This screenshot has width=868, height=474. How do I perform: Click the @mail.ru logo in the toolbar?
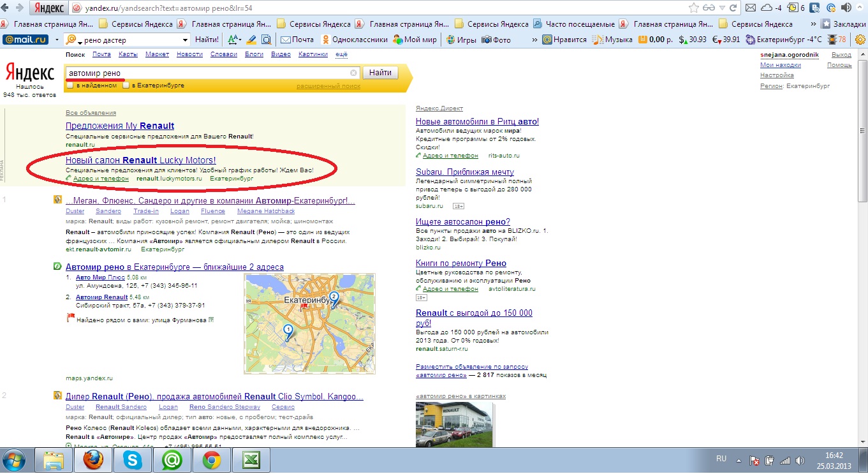pos(26,40)
